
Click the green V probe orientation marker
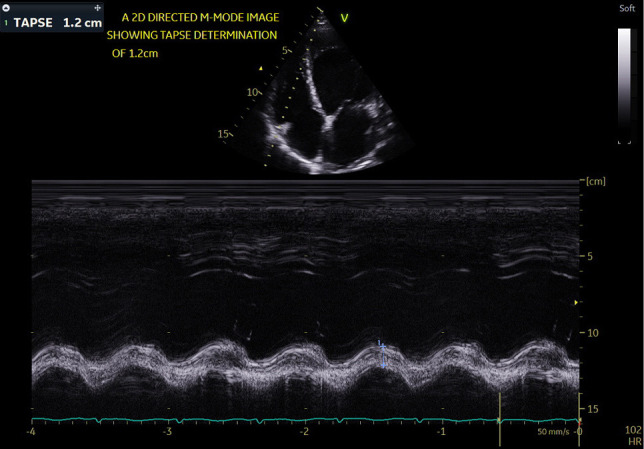click(x=345, y=17)
